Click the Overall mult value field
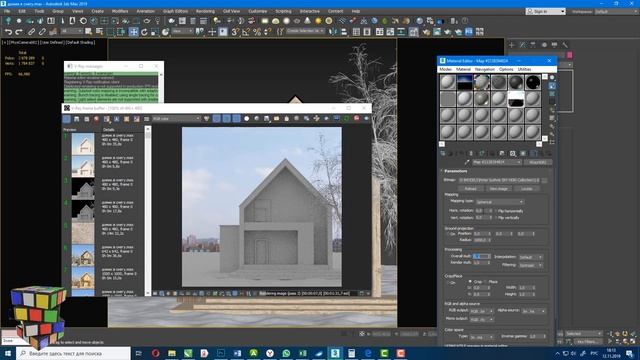This screenshot has width=640, height=360. coord(482,256)
